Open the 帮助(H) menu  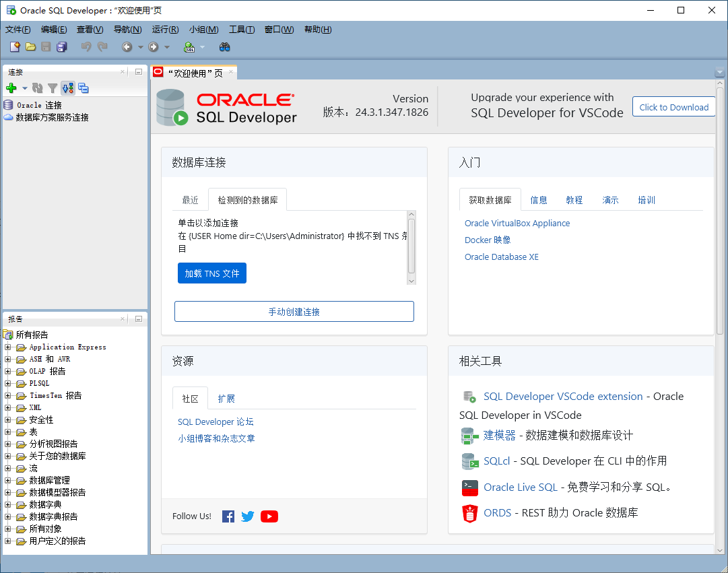point(318,29)
